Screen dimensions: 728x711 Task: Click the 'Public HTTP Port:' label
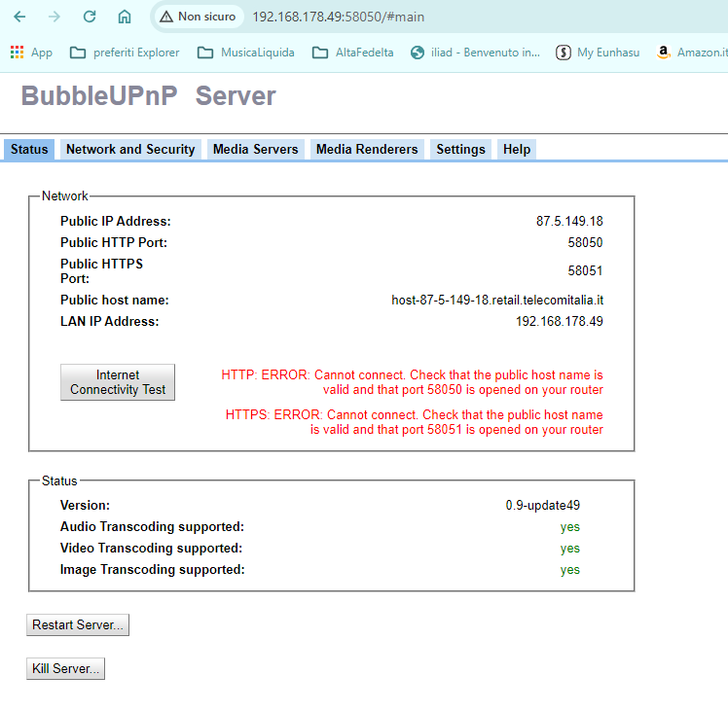(x=114, y=242)
